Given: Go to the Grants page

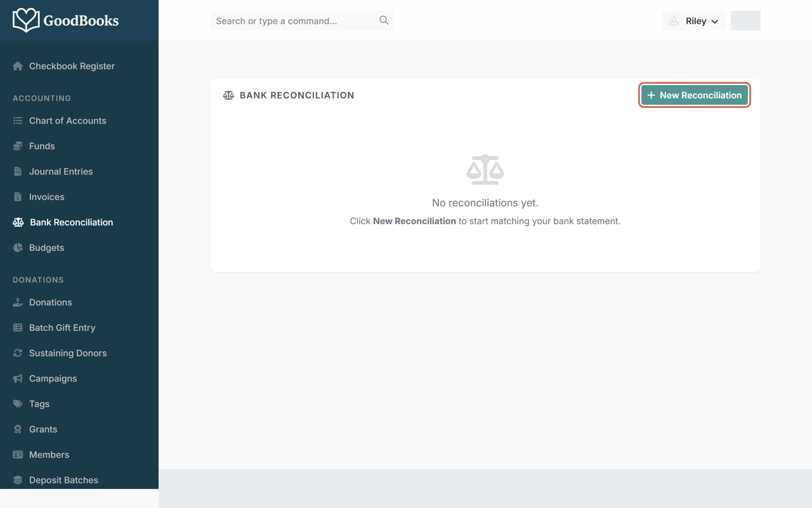Looking at the screenshot, I should point(43,429).
